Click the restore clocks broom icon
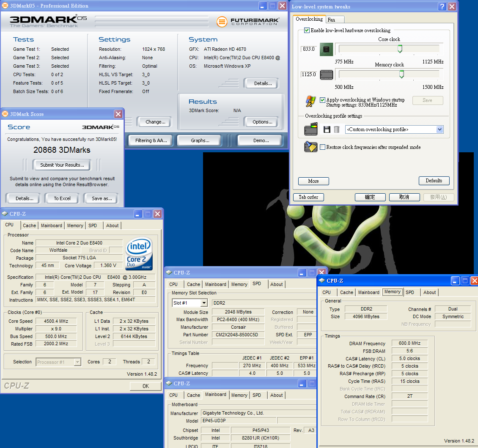Viewport: 478px width, 448px height. pyautogui.click(x=311, y=147)
